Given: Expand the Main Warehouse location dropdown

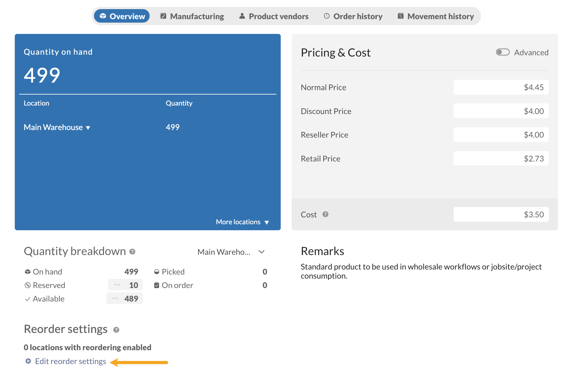Looking at the screenshot, I should tap(57, 127).
